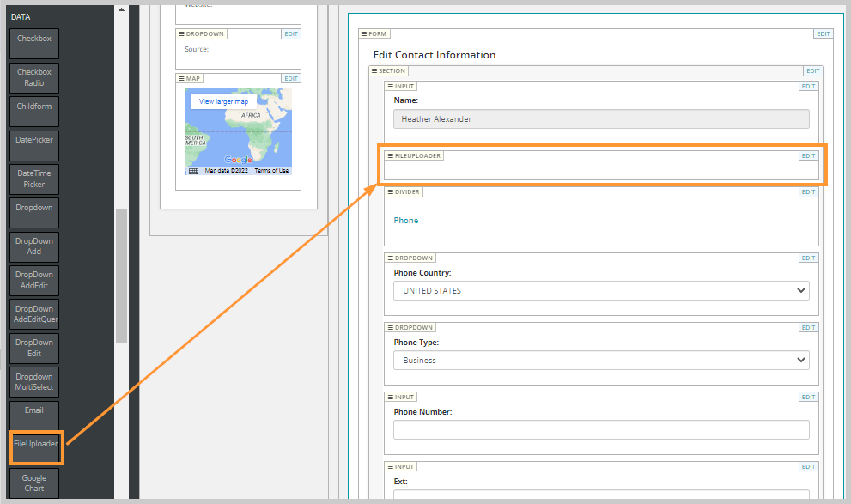The image size is (851, 504).
Task: Select the Checkbox component
Action: [x=33, y=43]
